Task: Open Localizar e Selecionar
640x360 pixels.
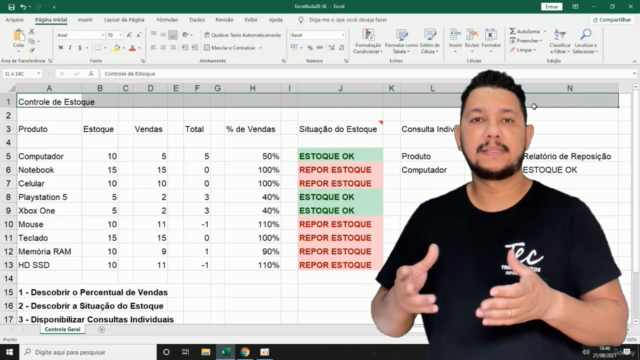Action: pos(585,41)
